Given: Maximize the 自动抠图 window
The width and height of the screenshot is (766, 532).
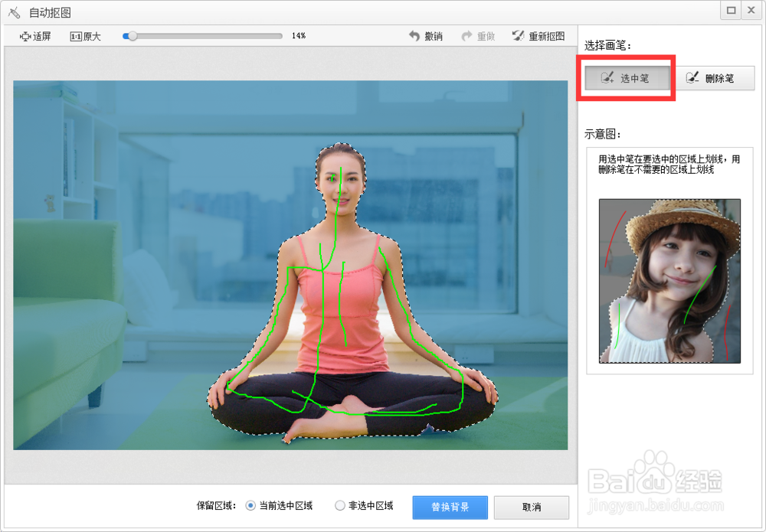Looking at the screenshot, I should tap(731, 10).
